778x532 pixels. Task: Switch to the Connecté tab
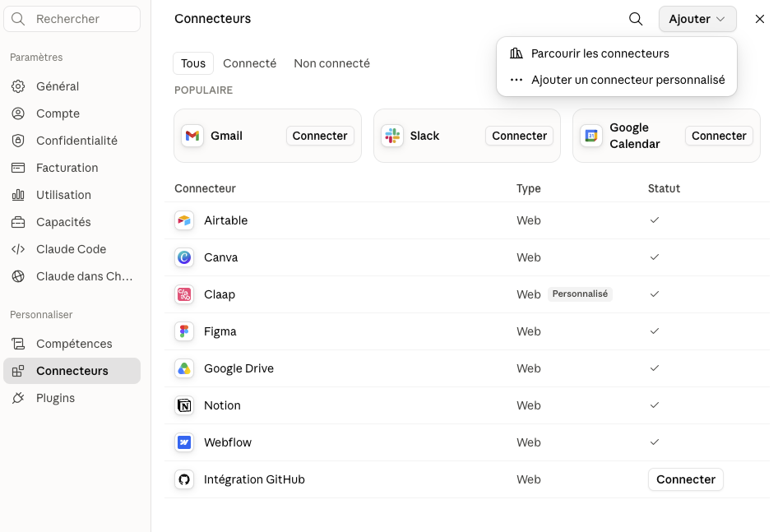[x=249, y=63]
